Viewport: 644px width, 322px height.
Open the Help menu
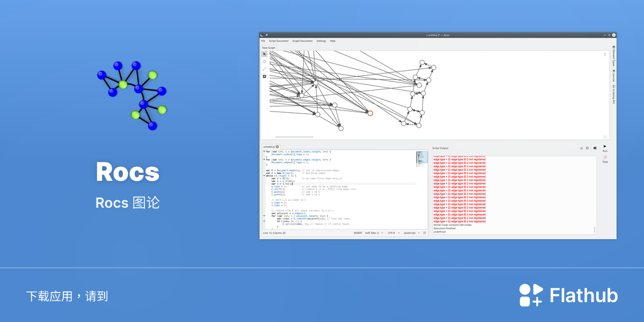click(333, 41)
